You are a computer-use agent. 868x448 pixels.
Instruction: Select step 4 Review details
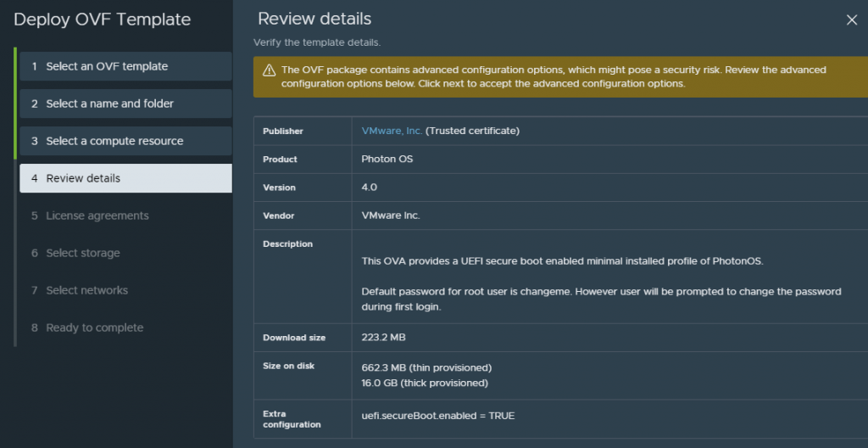point(125,178)
